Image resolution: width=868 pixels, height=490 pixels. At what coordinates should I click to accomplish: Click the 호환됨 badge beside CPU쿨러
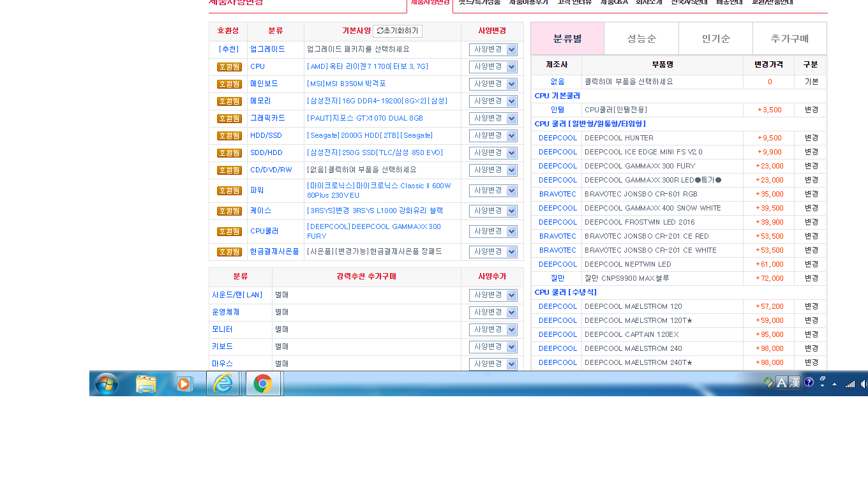coord(229,232)
